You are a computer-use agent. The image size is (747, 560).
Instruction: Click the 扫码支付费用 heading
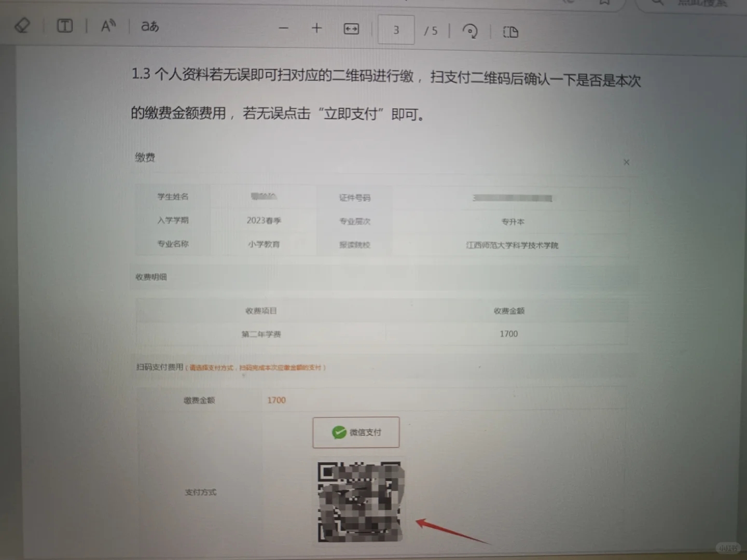click(x=160, y=367)
